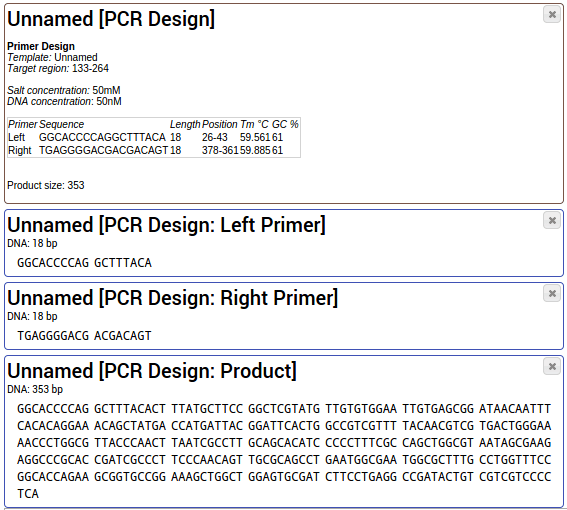Click the 'Unnamed [PCR Design: Left Primer]' heading
Screen dimensions: 567x510
pos(166,225)
